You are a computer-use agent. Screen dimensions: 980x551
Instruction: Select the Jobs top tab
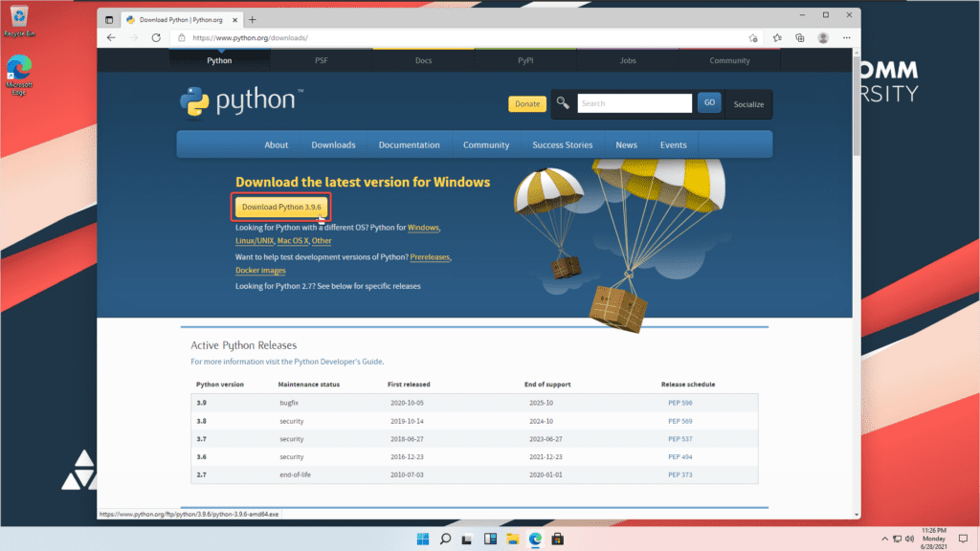628,60
